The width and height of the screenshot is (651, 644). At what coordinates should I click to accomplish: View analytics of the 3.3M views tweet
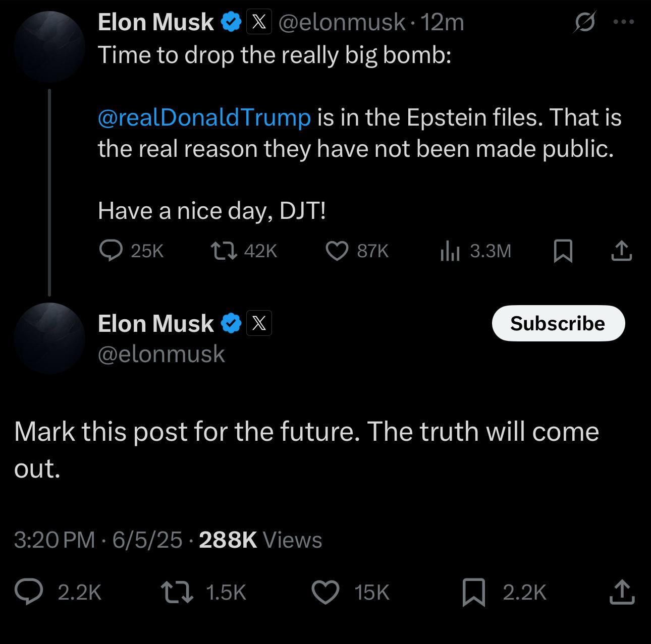point(450,251)
